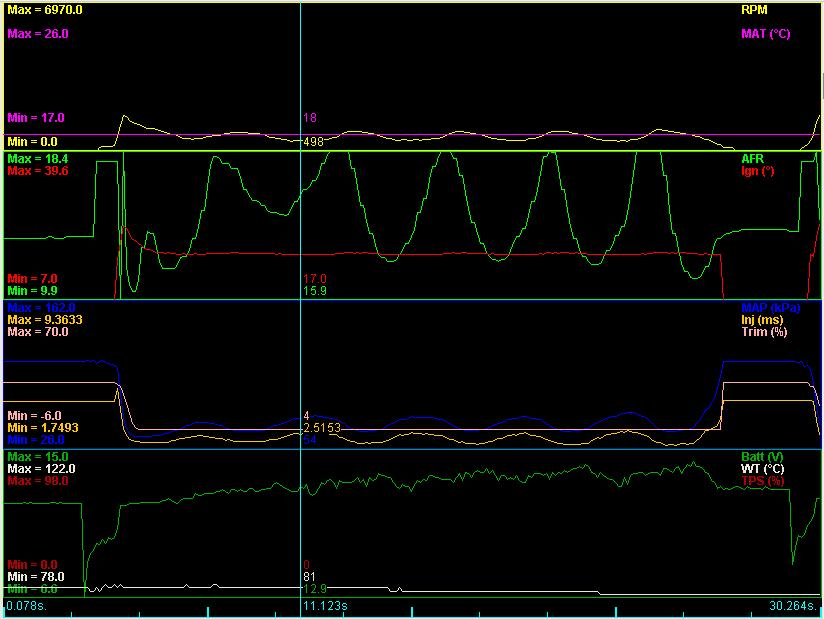
Task: Click the Max = 15.0 battery value
Action: tap(38, 457)
